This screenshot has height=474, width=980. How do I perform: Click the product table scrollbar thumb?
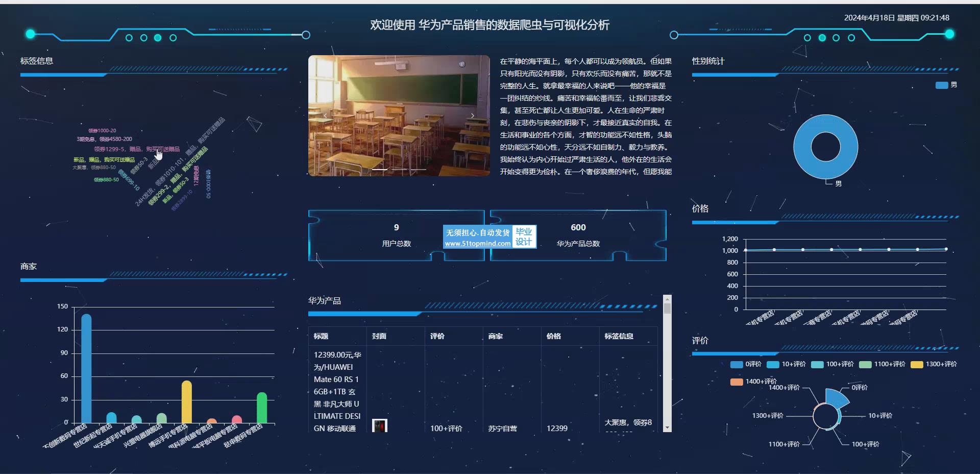(x=667, y=309)
